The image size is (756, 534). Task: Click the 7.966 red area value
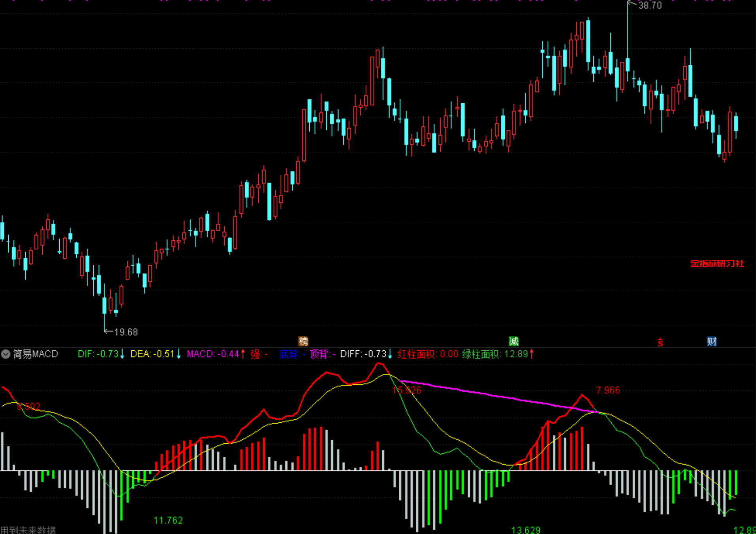[608, 390]
